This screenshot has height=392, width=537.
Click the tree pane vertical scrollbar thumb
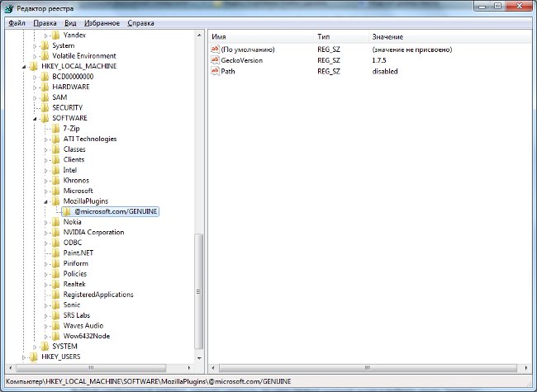click(198, 291)
